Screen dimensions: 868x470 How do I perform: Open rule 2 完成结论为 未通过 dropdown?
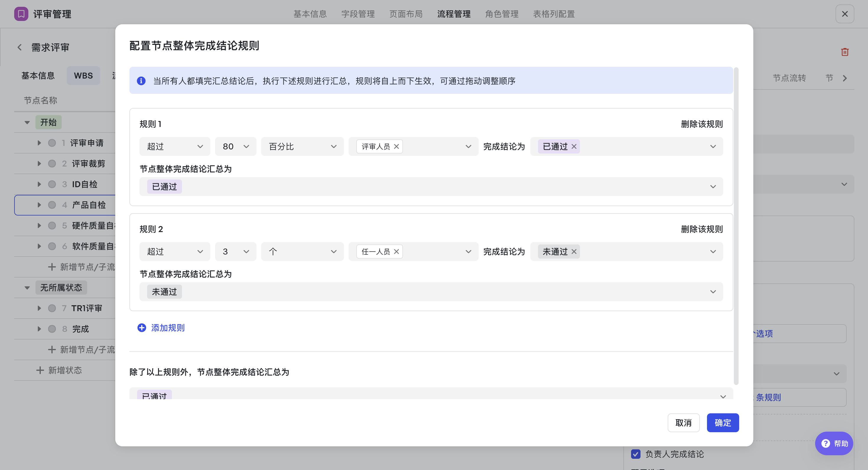(626, 252)
